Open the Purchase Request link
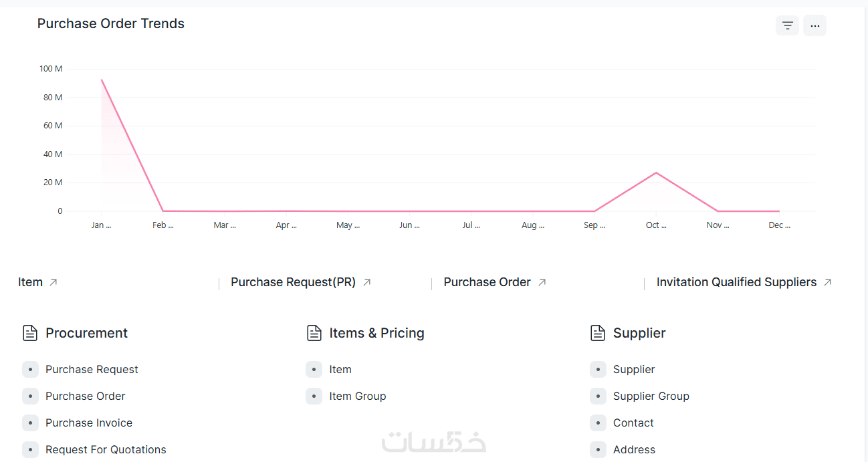868x462 pixels. click(x=92, y=369)
